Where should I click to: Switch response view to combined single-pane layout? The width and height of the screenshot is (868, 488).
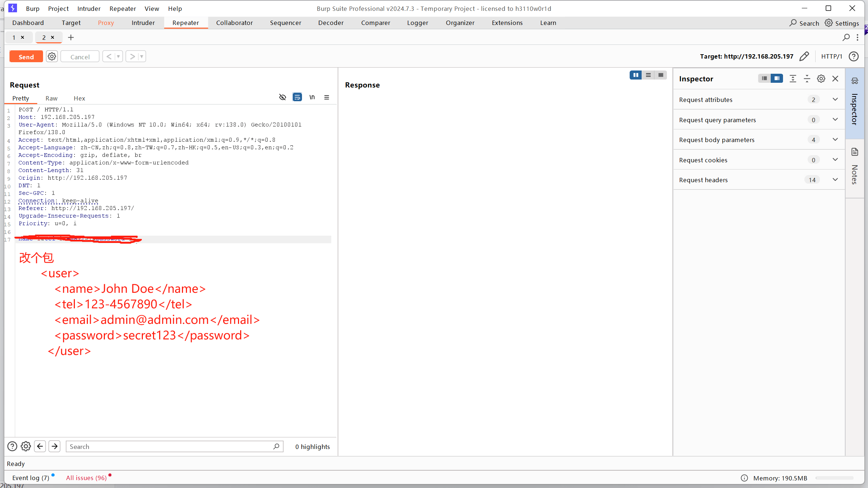point(661,75)
